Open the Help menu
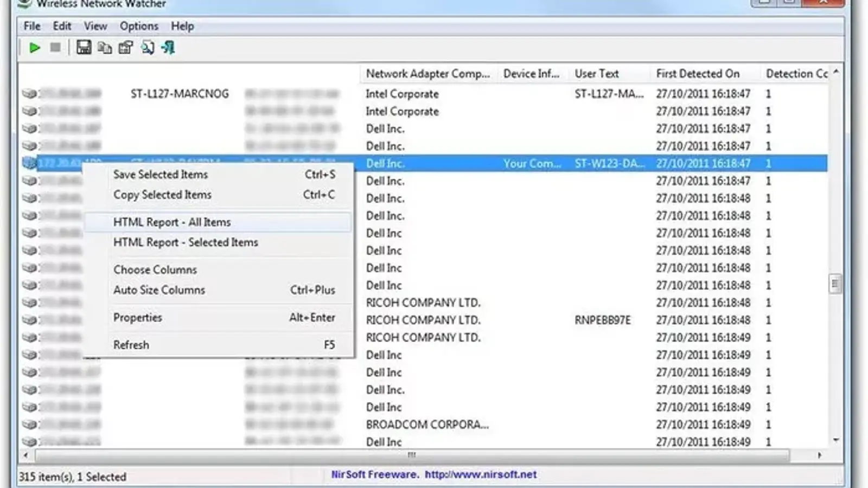The height and width of the screenshot is (488, 868). point(182,26)
